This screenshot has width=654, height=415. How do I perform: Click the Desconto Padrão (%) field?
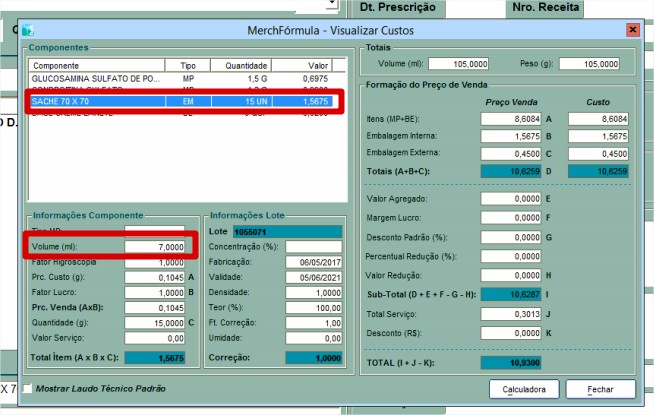coord(510,237)
